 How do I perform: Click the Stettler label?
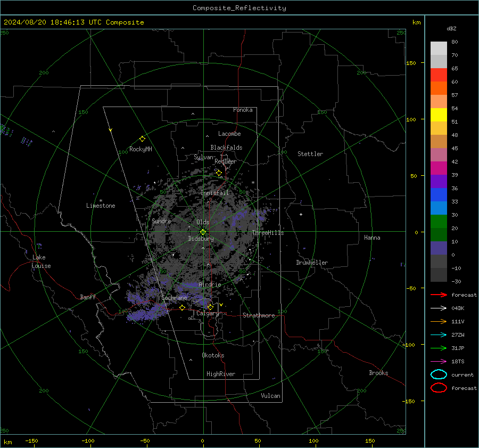coord(310,154)
